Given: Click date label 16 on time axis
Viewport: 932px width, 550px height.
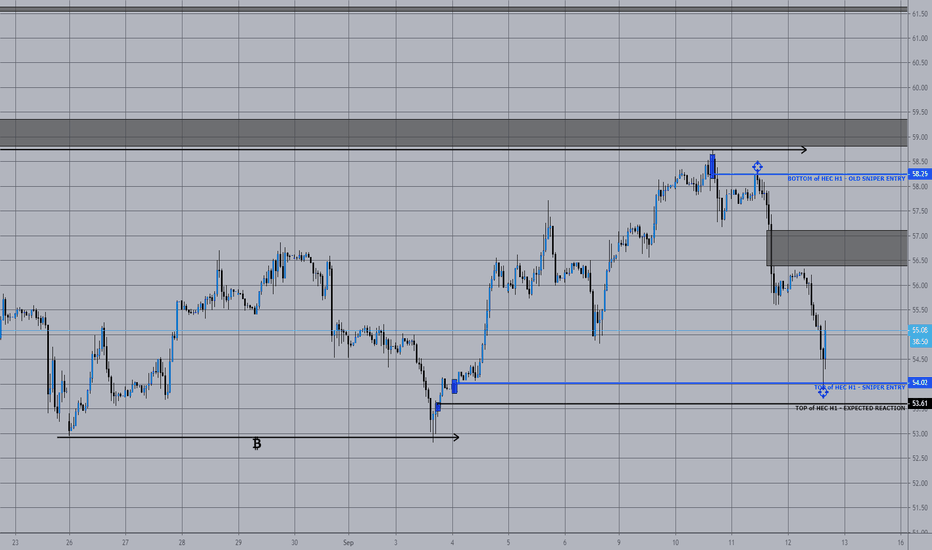Looking at the screenshot, I should click(x=901, y=542).
